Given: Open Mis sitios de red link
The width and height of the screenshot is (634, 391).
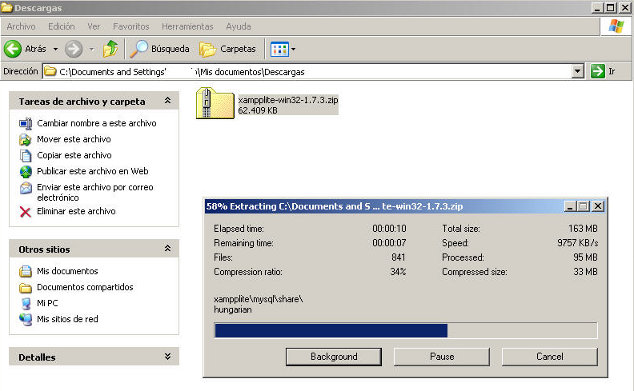Looking at the screenshot, I should pos(68,319).
